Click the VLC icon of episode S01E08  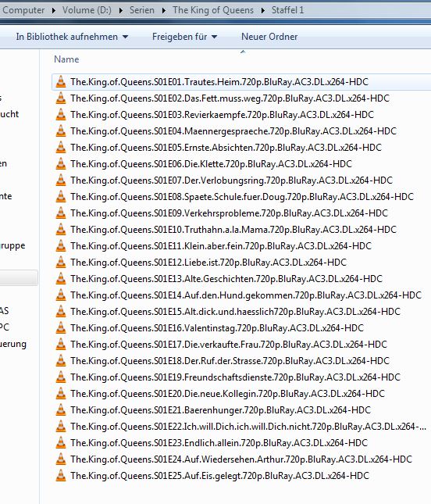pos(61,197)
